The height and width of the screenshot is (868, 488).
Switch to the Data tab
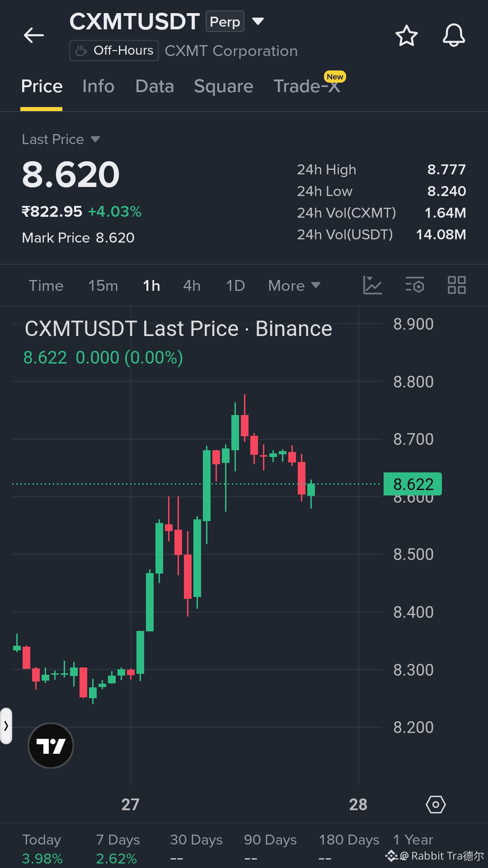point(155,86)
